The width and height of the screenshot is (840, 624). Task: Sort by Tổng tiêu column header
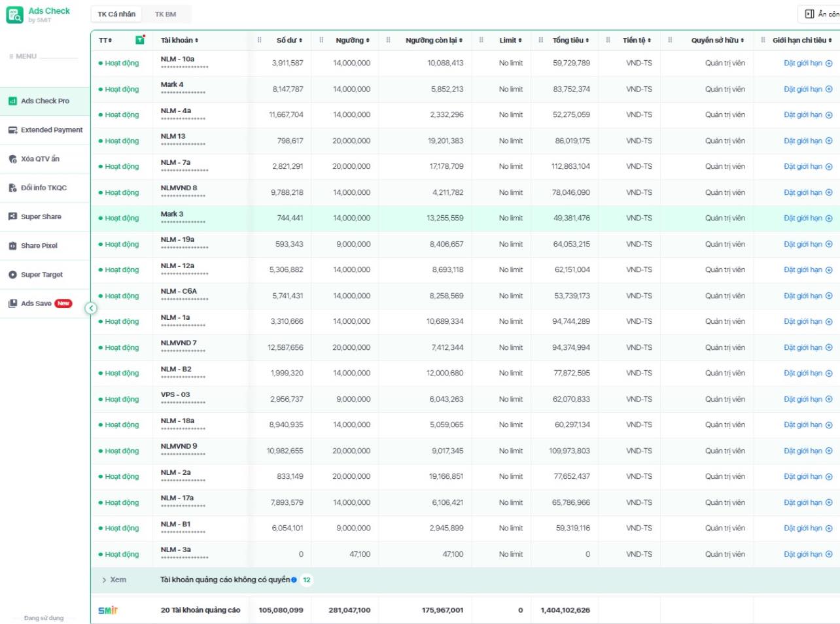[570, 41]
